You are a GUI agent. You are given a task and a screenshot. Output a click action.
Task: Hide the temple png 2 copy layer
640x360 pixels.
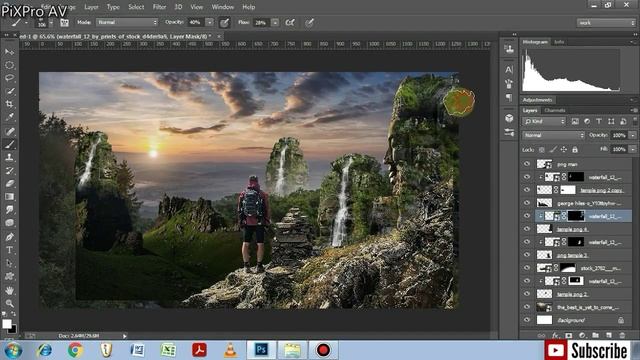click(x=527, y=190)
